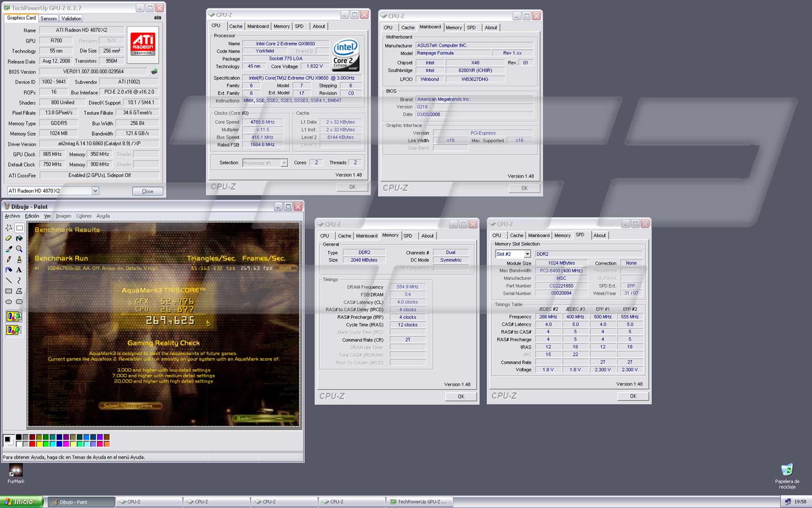Open About tab in Memory CPU-Z window

pyautogui.click(x=427, y=236)
